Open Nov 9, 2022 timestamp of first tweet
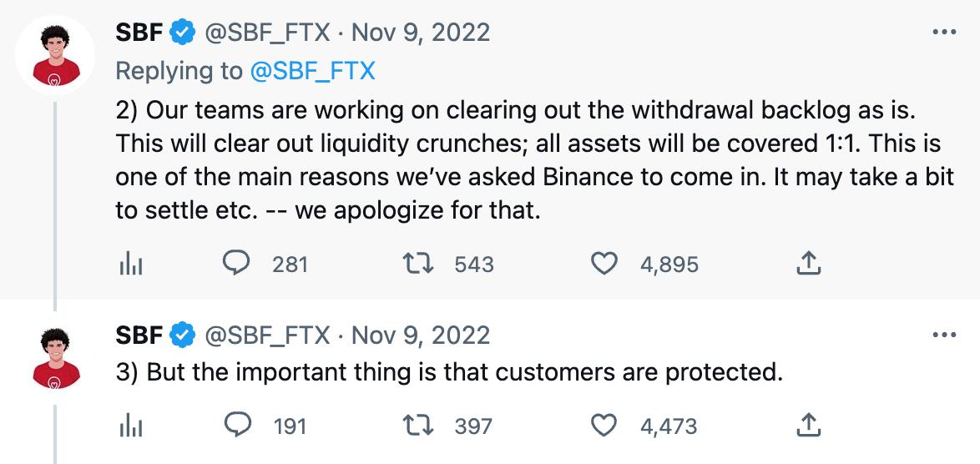Image resolution: width=980 pixels, height=464 pixels. coord(421,33)
